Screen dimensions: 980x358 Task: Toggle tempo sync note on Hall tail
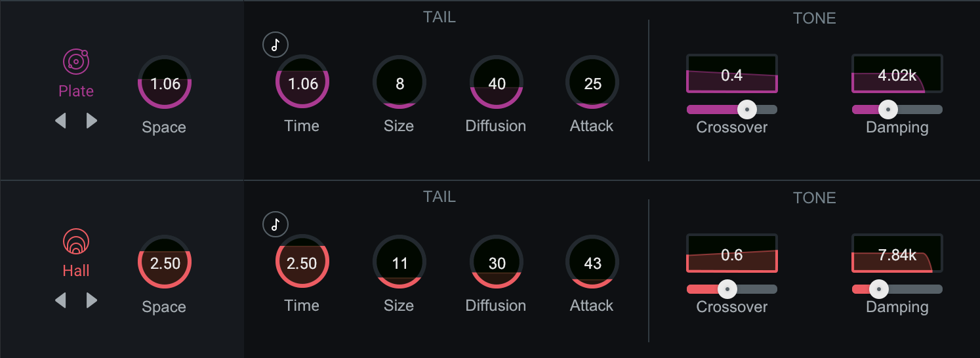pyautogui.click(x=276, y=224)
